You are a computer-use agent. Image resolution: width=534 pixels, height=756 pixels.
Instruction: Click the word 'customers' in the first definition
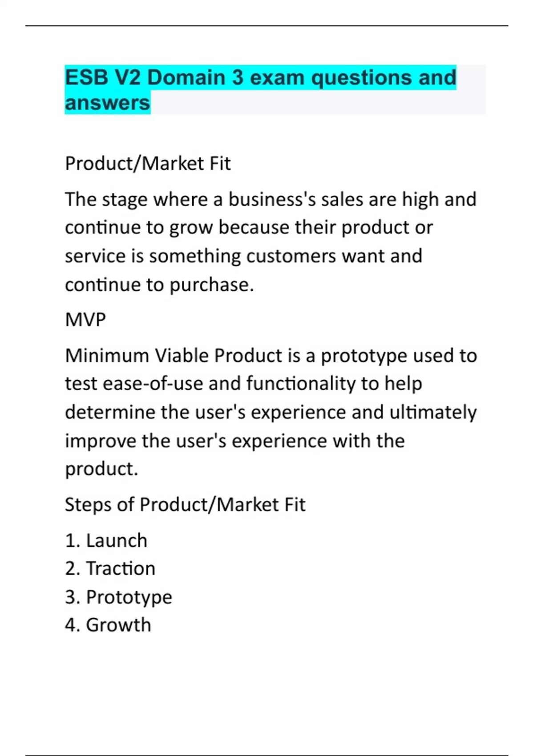pyautogui.click(x=291, y=256)
